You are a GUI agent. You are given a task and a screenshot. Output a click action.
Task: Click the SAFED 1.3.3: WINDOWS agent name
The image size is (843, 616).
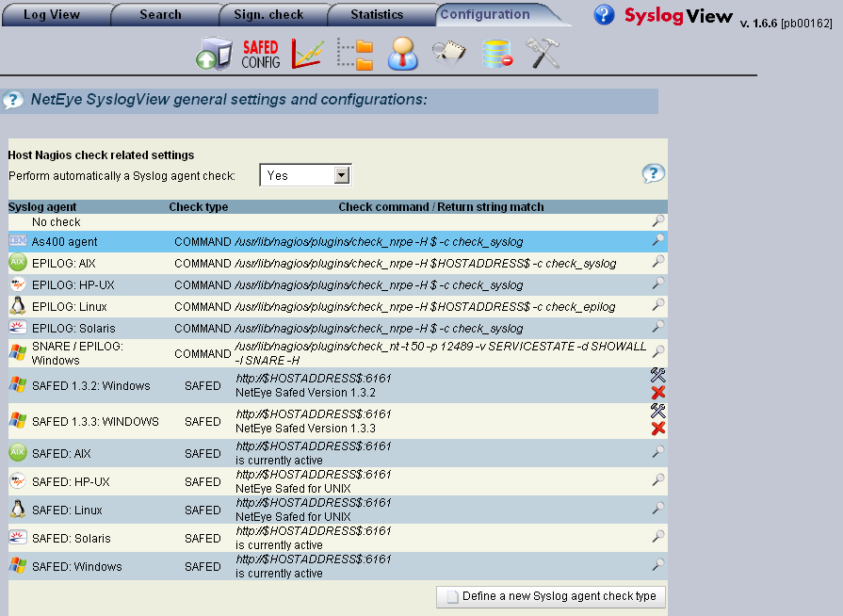point(95,422)
